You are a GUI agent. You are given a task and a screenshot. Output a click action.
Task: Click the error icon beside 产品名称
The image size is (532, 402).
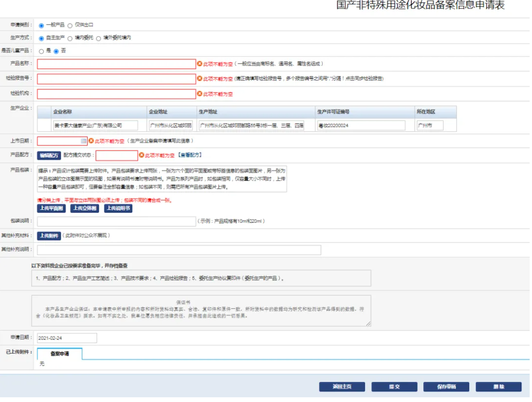click(199, 64)
